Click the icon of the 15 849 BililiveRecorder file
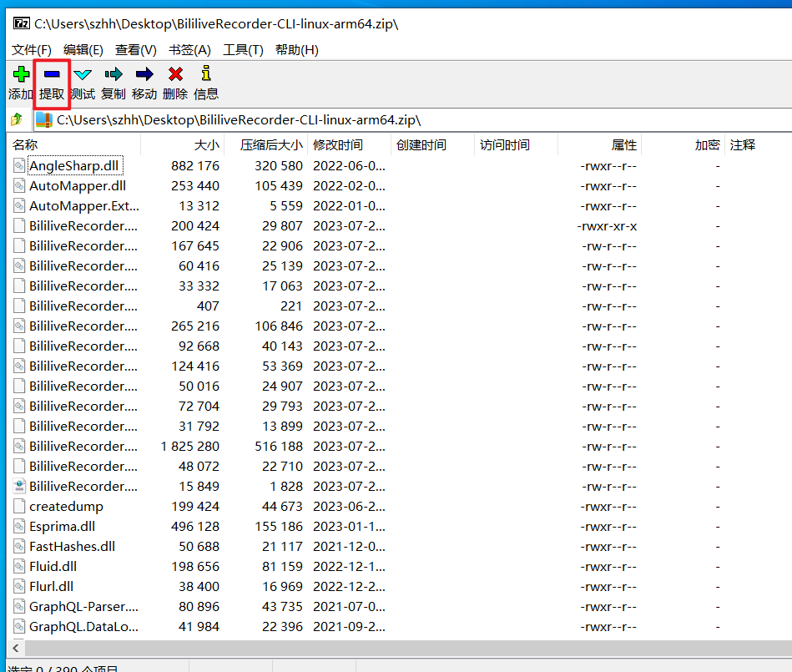This screenshot has height=672, width=792. tap(19, 486)
